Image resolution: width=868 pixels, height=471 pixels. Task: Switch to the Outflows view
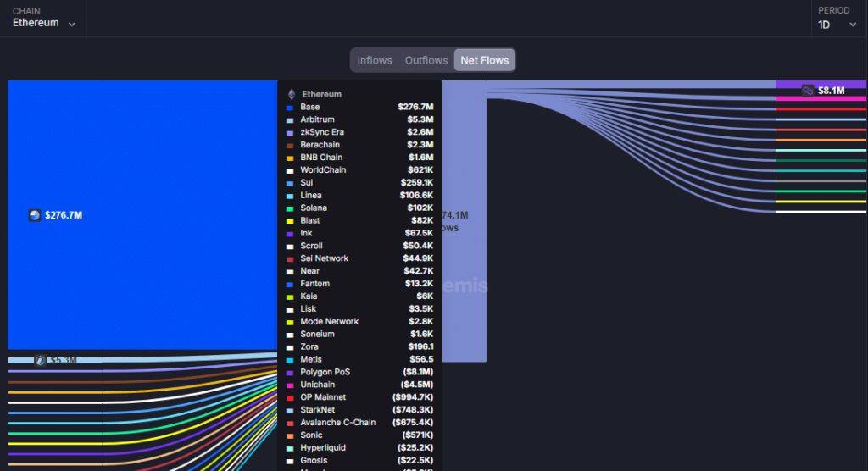coord(426,60)
